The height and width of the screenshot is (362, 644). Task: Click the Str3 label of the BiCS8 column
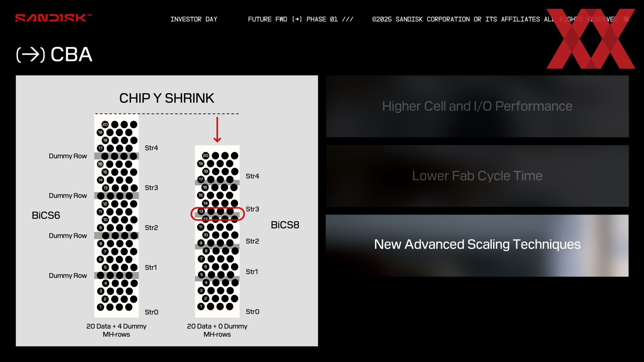(252, 209)
